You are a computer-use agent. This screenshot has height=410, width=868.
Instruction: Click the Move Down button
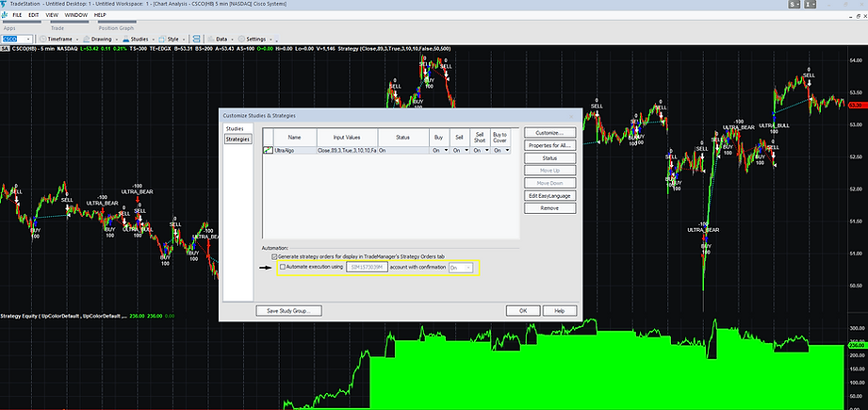(x=549, y=183)
